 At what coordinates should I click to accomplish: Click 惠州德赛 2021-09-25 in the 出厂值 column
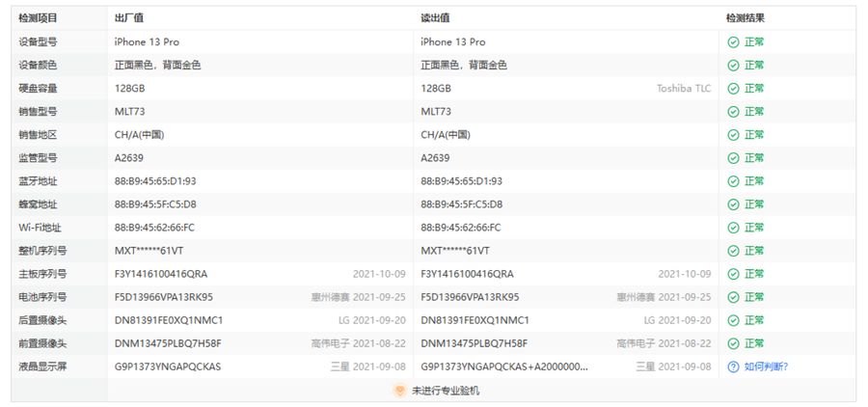(358, 297)
